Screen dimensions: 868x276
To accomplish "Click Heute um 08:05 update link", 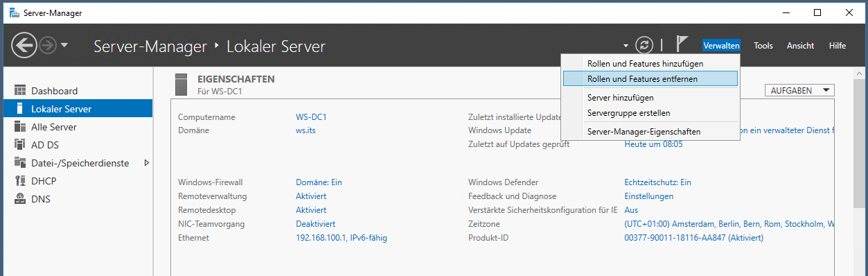I will (653, 144).
